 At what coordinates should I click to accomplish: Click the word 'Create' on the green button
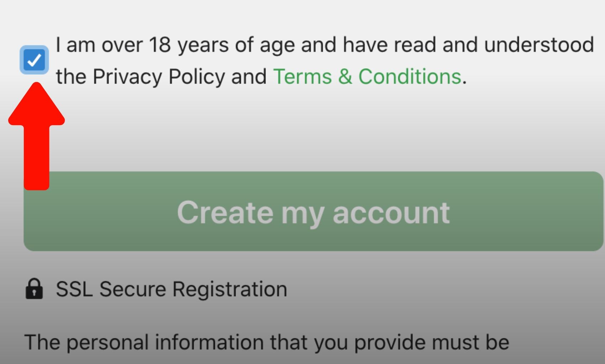click(225, 212)
